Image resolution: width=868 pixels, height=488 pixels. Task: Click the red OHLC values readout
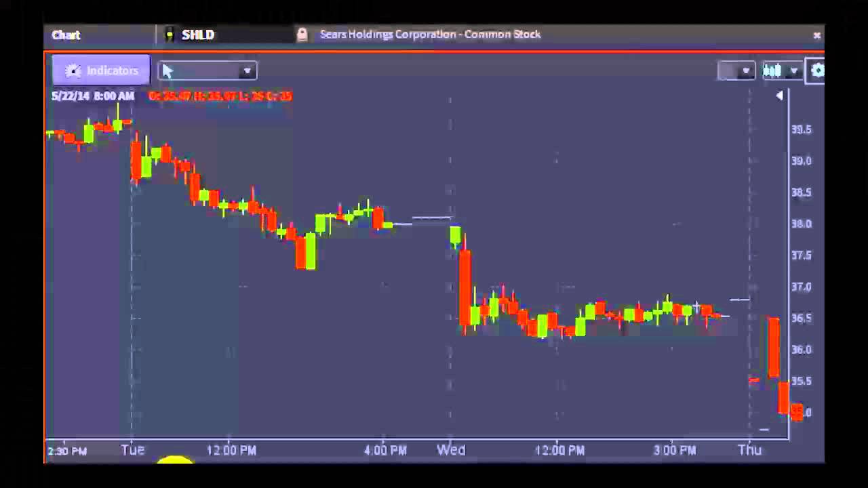click(x=220, y=96)
